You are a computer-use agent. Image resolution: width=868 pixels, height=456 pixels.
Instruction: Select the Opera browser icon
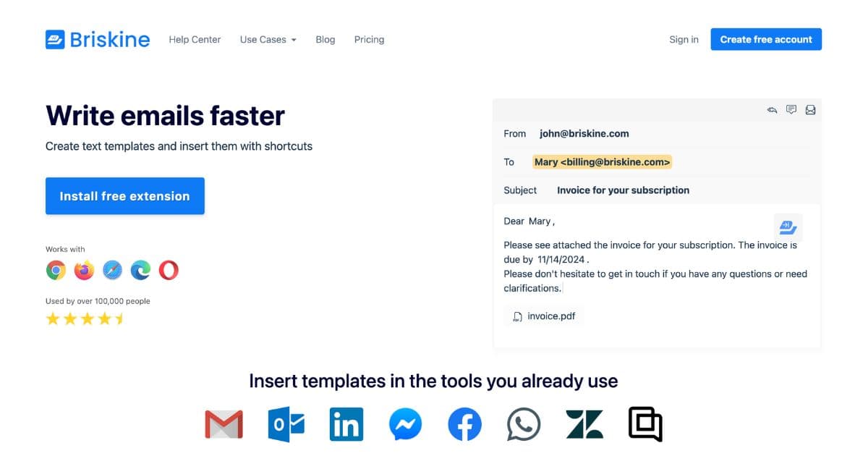click(x=169, y=270)
